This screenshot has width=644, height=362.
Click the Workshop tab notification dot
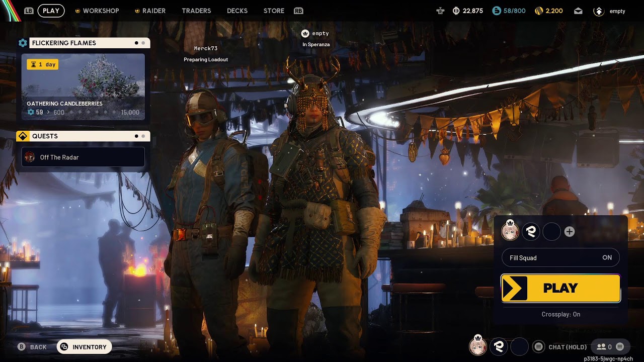tap(77, 11)
